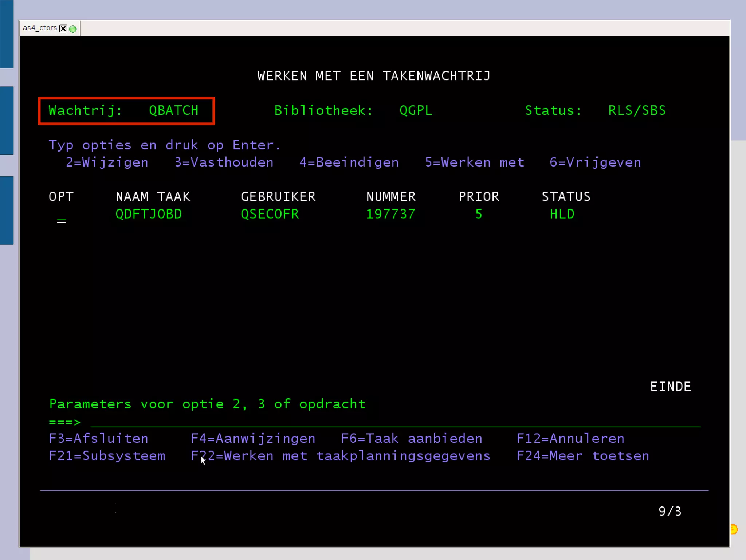Click job number 197737
Image resolution: width=746 pixels, height=560 pixels.
(390, 214)
